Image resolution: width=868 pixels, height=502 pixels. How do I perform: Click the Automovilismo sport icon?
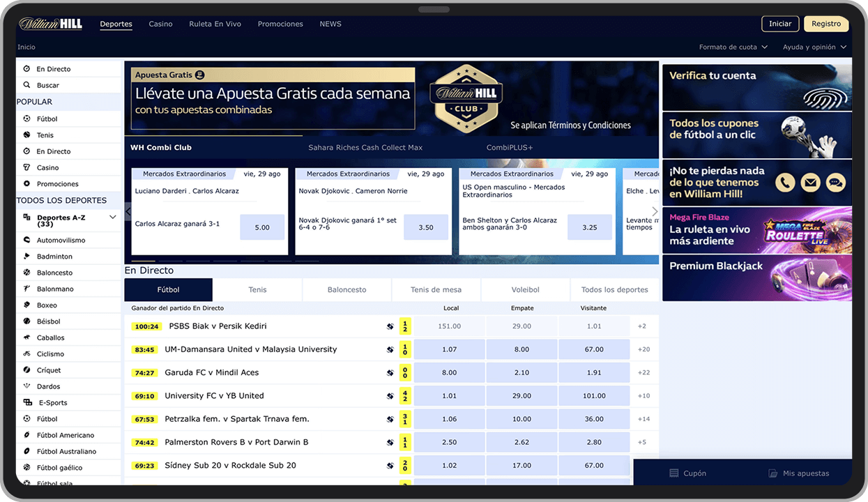[26, 240]
